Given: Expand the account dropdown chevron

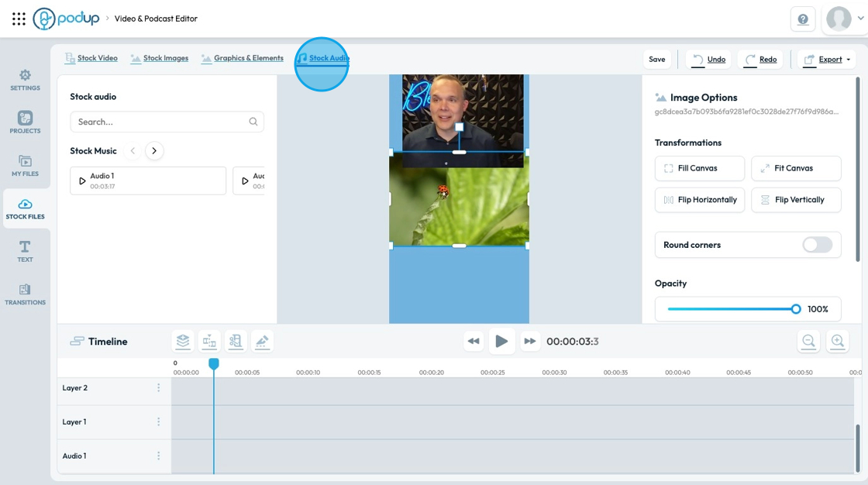Looking at the screenshot, I should 860,19.
